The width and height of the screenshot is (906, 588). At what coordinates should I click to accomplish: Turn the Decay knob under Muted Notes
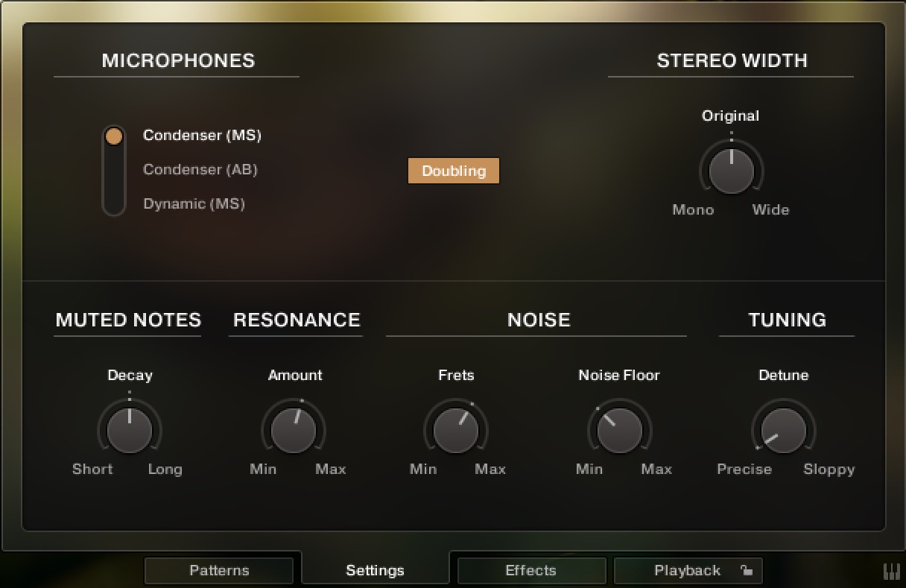pyautogui.click(x=129, y=429)
